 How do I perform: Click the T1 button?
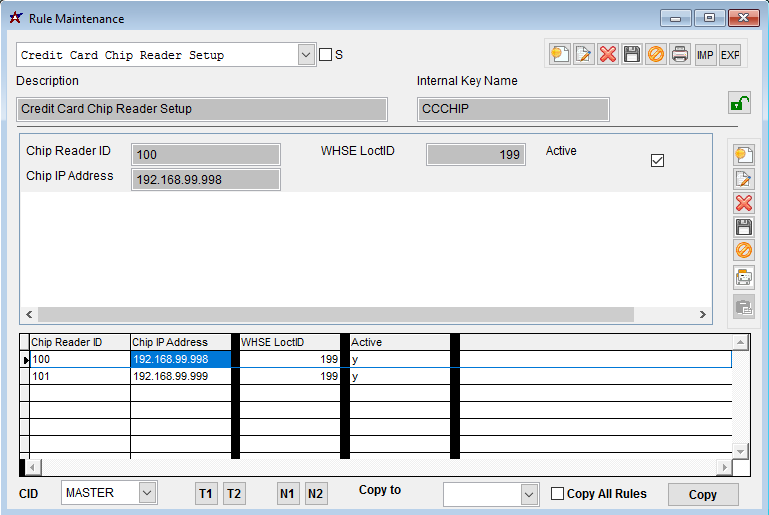206,494
